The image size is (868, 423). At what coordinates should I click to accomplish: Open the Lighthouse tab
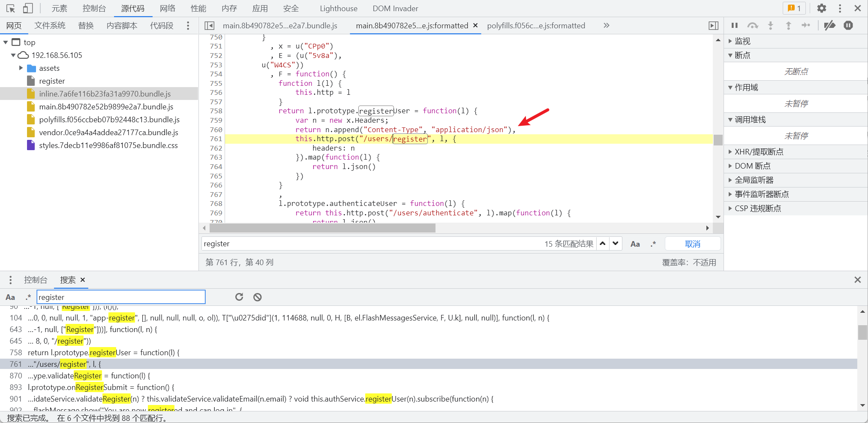tap(339, 9)
